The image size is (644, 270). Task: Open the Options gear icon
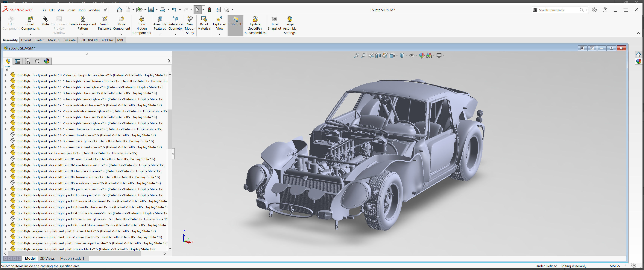coord(227,10)
